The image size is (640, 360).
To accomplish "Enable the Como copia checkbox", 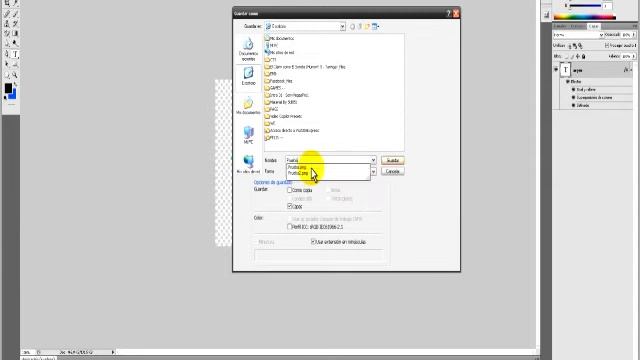I will pyautogui.click(x=289, y=190).
